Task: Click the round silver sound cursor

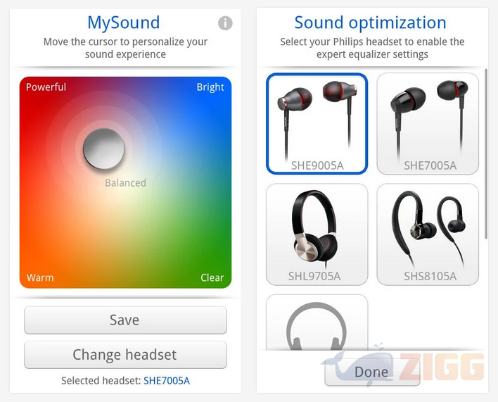Action: (x=104, y=149)
